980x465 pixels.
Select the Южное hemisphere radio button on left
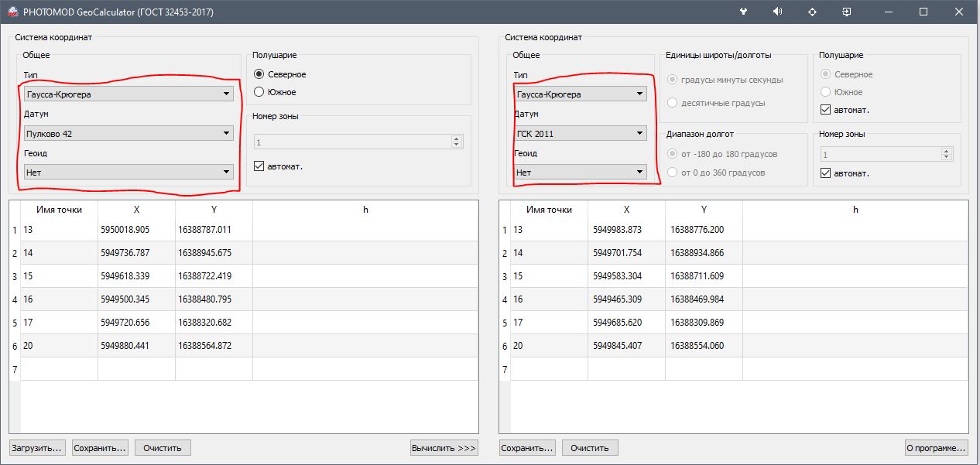click(x=260, y=92)
